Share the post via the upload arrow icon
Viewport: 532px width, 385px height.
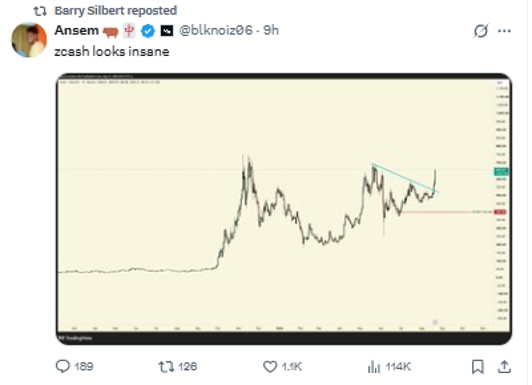(x=504, y=367)
